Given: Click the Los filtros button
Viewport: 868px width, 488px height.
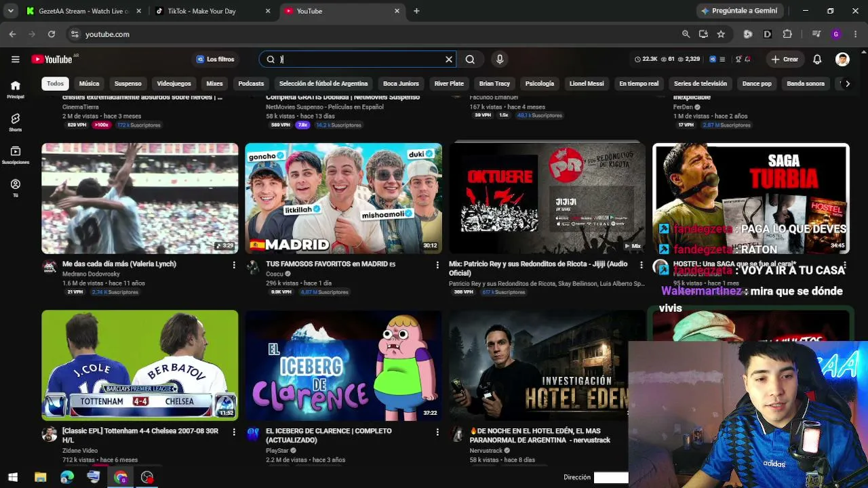Looking at the screenshot, I should tap(215, 60).
